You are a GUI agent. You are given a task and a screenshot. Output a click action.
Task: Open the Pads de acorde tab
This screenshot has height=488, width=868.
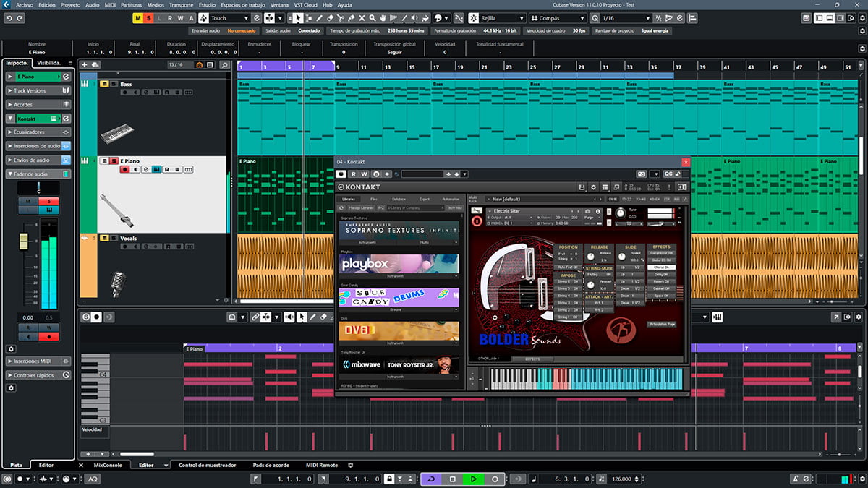click(x=271, y=466)
